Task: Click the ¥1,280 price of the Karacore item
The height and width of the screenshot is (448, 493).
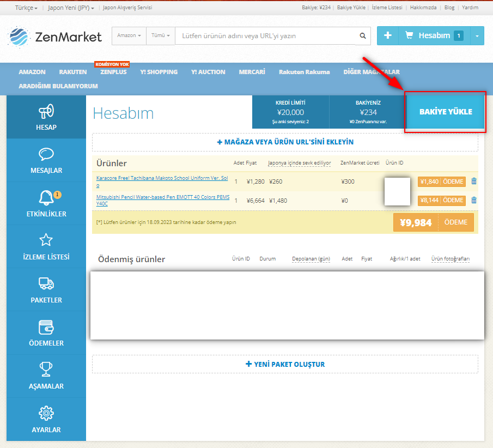Action: point(255,181)
